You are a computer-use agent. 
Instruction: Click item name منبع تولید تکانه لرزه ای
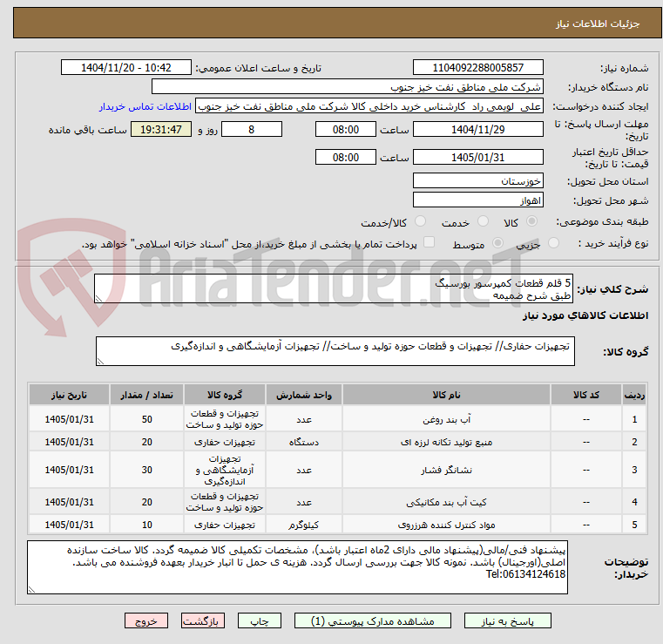446,442
